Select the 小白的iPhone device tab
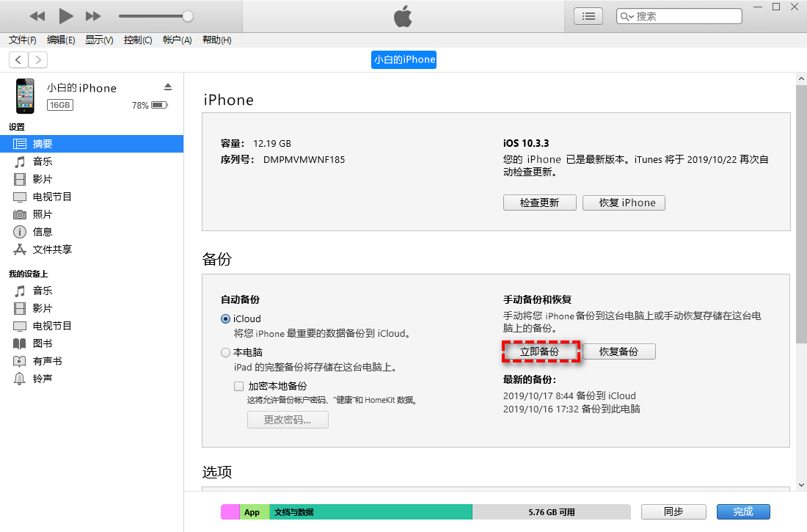 click(x=404, y=59)
